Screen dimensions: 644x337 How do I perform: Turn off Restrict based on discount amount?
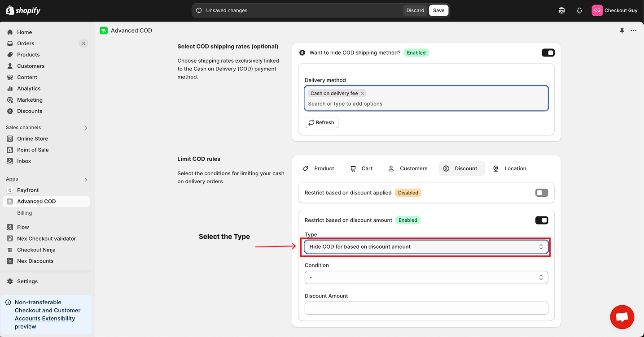tap(542, 220)
